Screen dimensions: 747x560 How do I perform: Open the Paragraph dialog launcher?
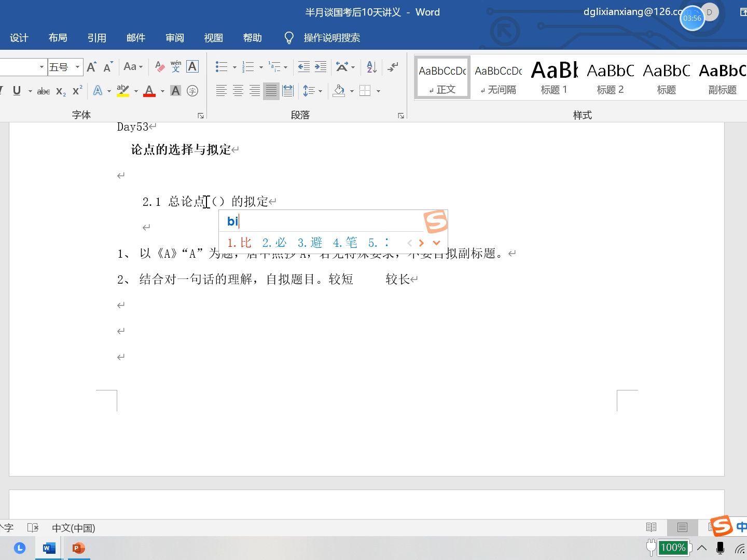[x=401, y=116]
